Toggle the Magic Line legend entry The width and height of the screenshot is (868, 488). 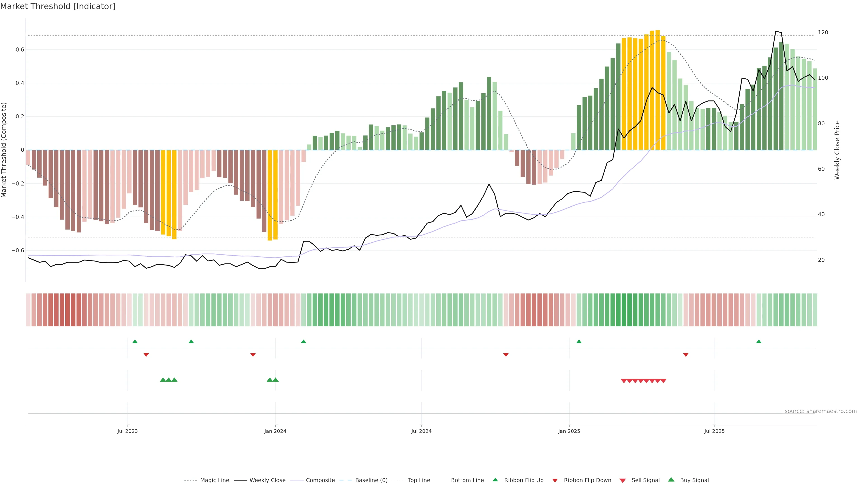214,480
